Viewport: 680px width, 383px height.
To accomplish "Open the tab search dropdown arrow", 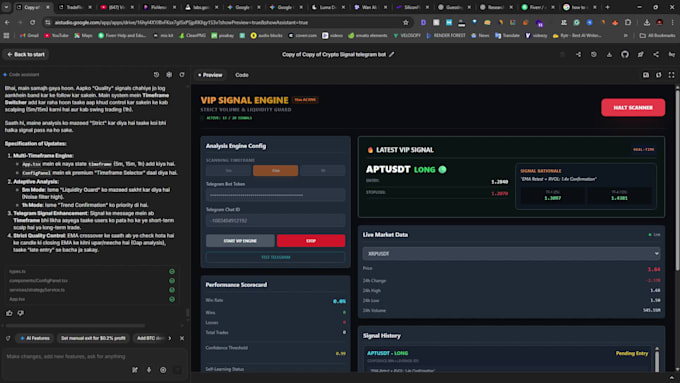I will pos(7,7).
